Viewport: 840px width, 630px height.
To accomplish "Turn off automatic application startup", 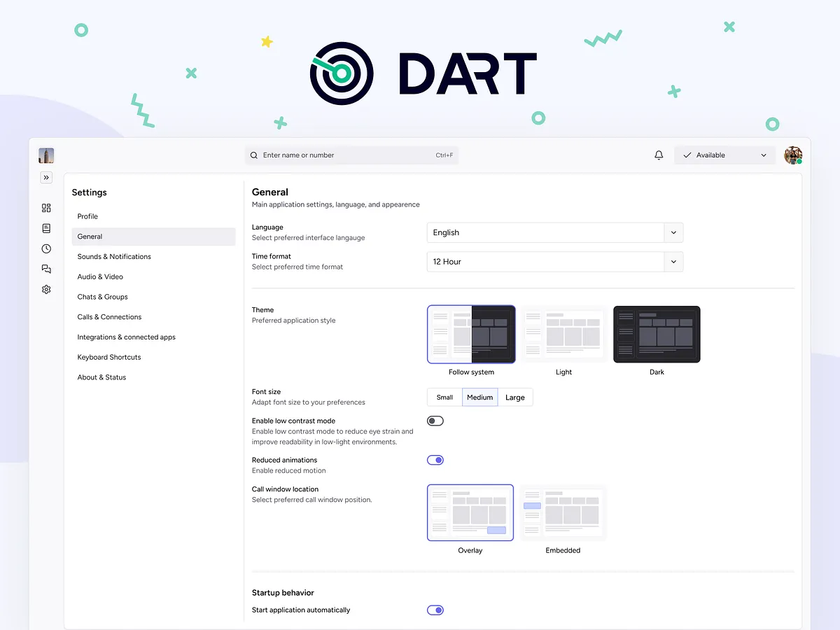I will 435,610.
